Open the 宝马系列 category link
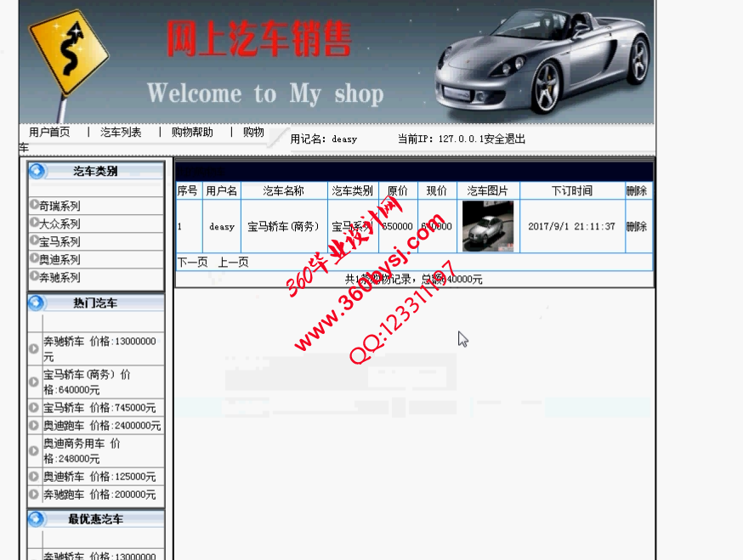Image resolution: width=743 pixels, height=560 pixels. click(x=60, y=241)
